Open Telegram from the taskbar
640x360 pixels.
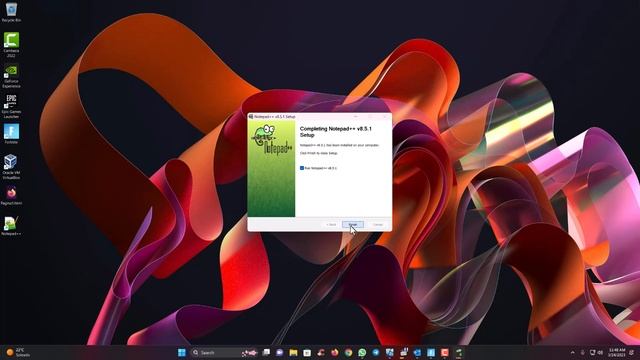coord(376,352)
